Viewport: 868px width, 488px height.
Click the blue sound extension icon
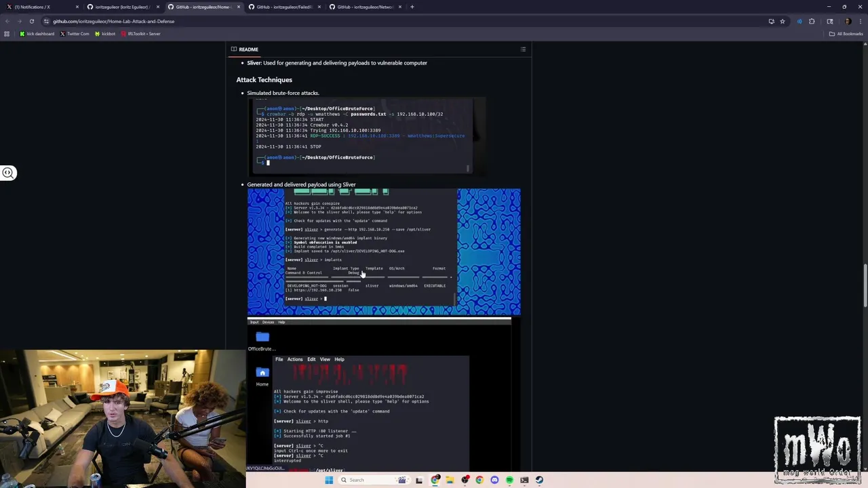[x=799, y=21]
